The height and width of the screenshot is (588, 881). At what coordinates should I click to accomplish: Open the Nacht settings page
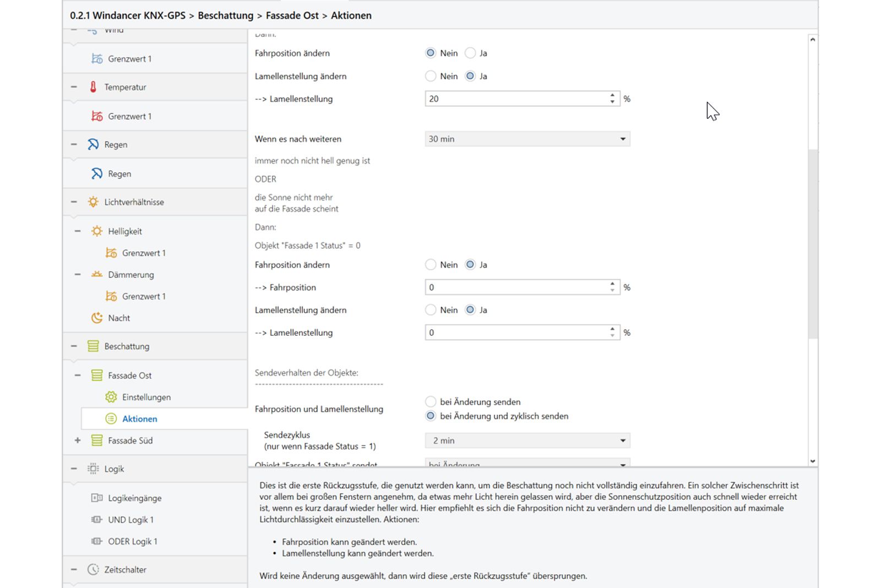coord(119,318)
